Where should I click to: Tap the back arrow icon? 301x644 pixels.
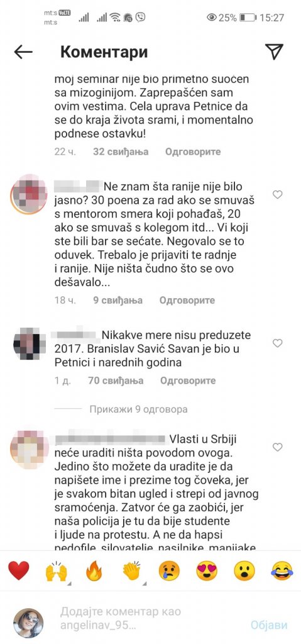[23, 52]
